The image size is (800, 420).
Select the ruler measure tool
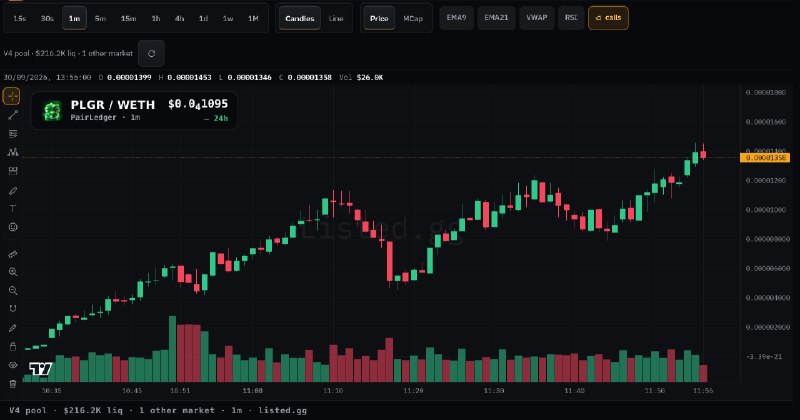[13, 254]
